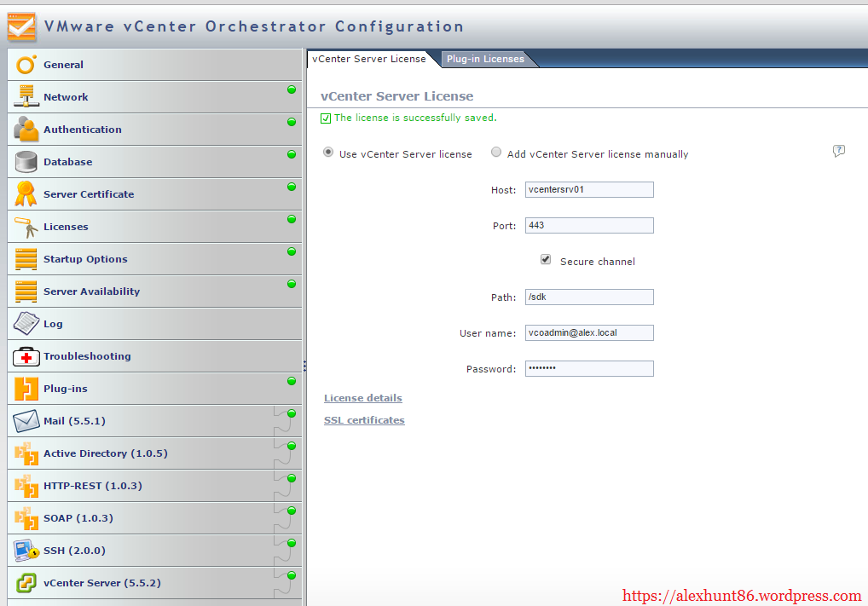The width and height of the screenshot is (868, 606).
Task: Click the Plug-ins puzzle icon
Action: 26,389
